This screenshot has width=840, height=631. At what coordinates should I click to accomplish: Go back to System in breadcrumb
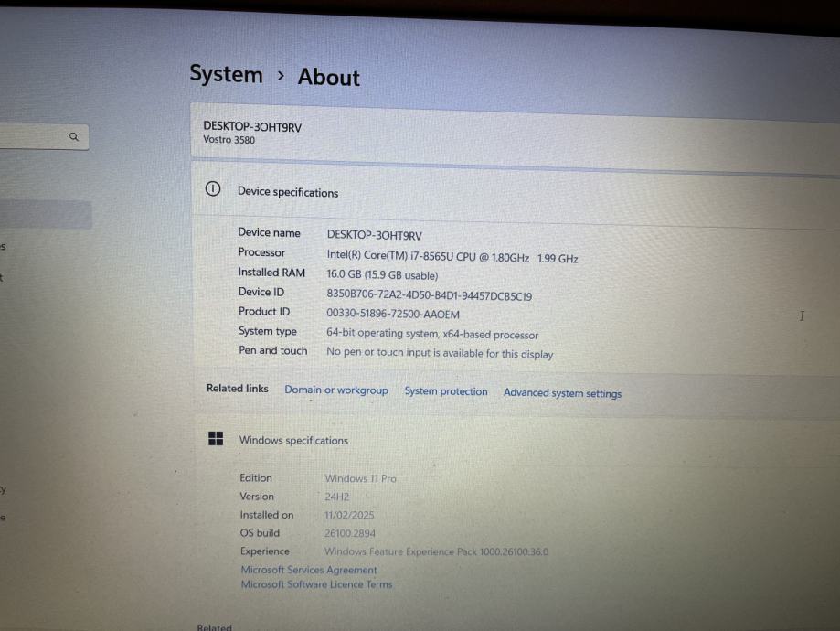point(226,74)
